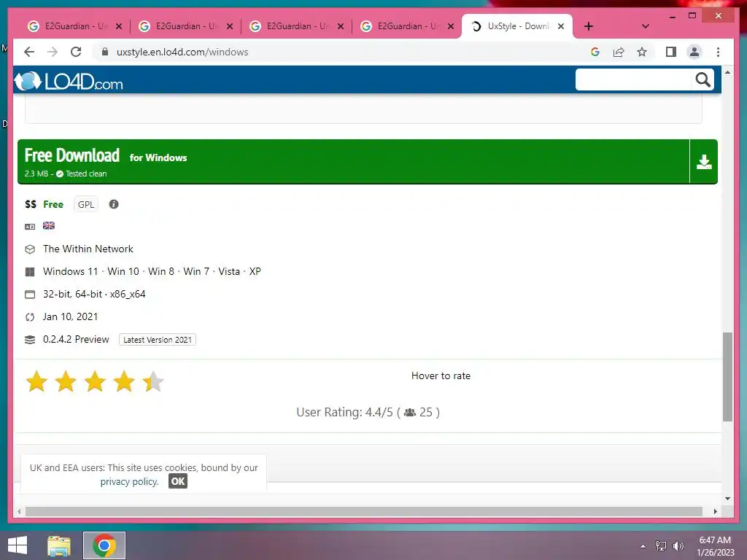The width and height of the screenshot is (747, 560).
Task: Click the Free price label
Action: tap(53, 204)
